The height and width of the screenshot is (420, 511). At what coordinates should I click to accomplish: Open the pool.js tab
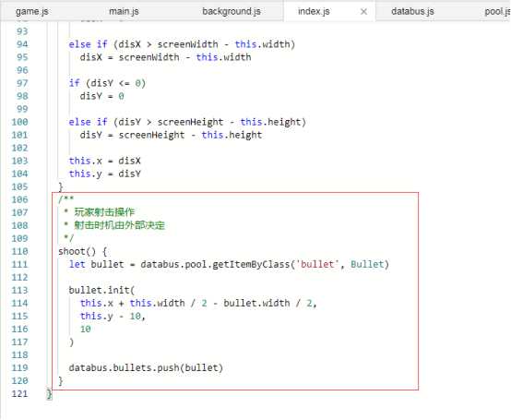pyautogui.click(x=497, y=11)
